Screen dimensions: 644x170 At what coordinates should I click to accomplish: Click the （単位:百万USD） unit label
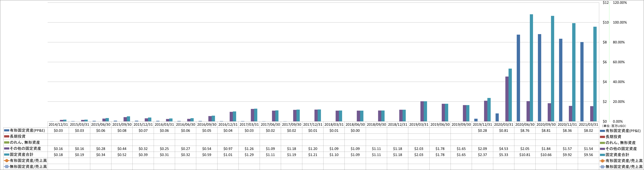pos(614,126)
